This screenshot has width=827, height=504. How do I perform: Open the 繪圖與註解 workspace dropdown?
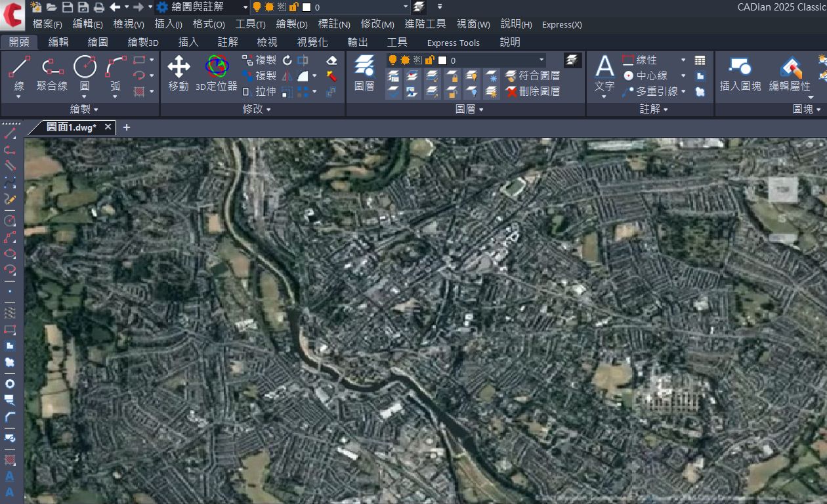245,7
